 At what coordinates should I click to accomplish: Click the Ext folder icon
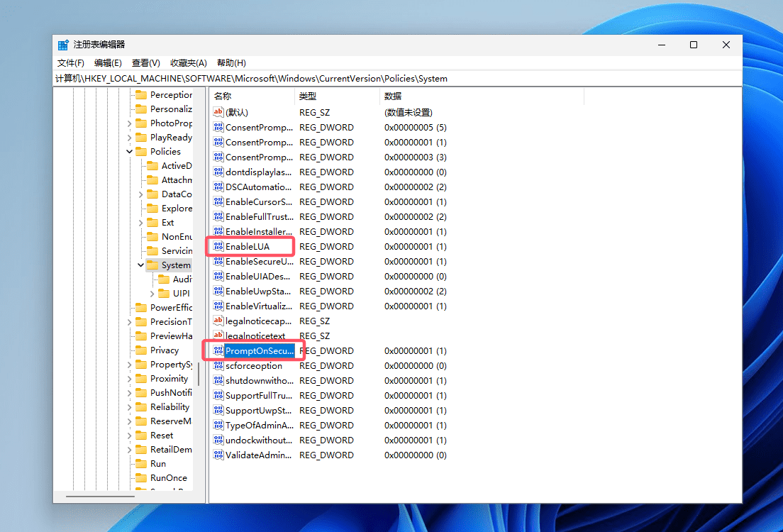click(152, 222)
